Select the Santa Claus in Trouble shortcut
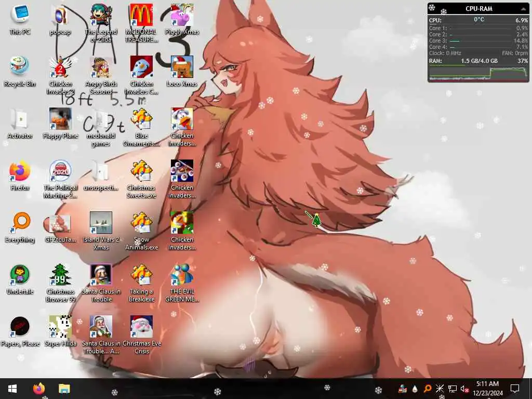The width and height of the screenshot is (532, 399). (101, 283)
